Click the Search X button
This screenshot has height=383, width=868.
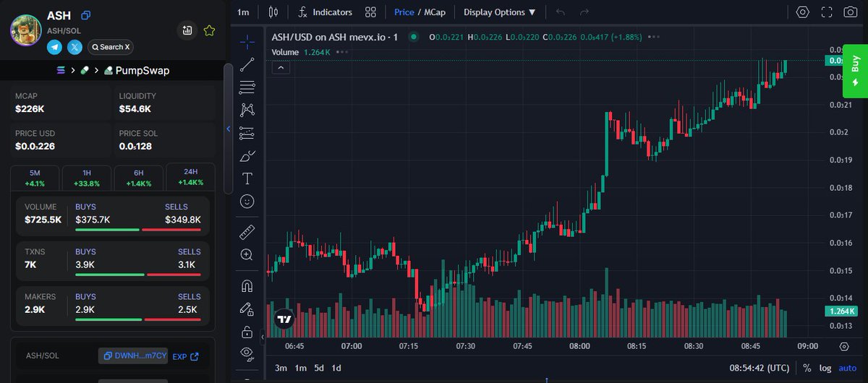pos(111,47)
